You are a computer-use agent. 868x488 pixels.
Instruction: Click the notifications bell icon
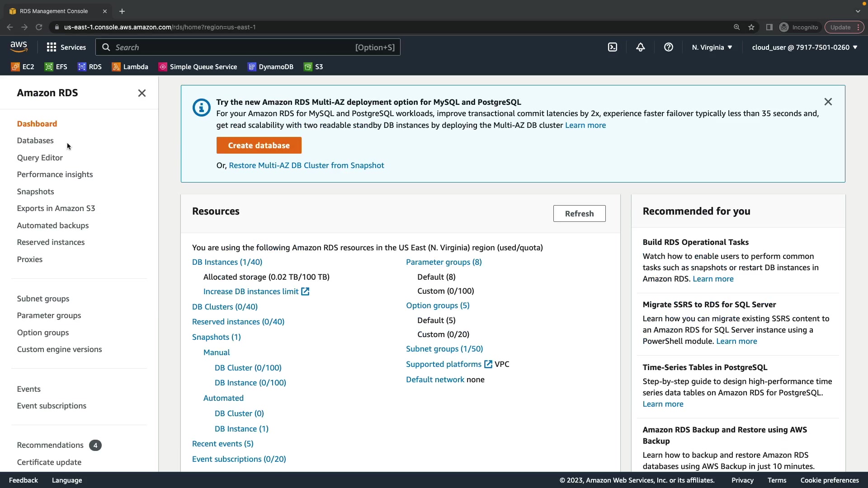coord(641,47)
